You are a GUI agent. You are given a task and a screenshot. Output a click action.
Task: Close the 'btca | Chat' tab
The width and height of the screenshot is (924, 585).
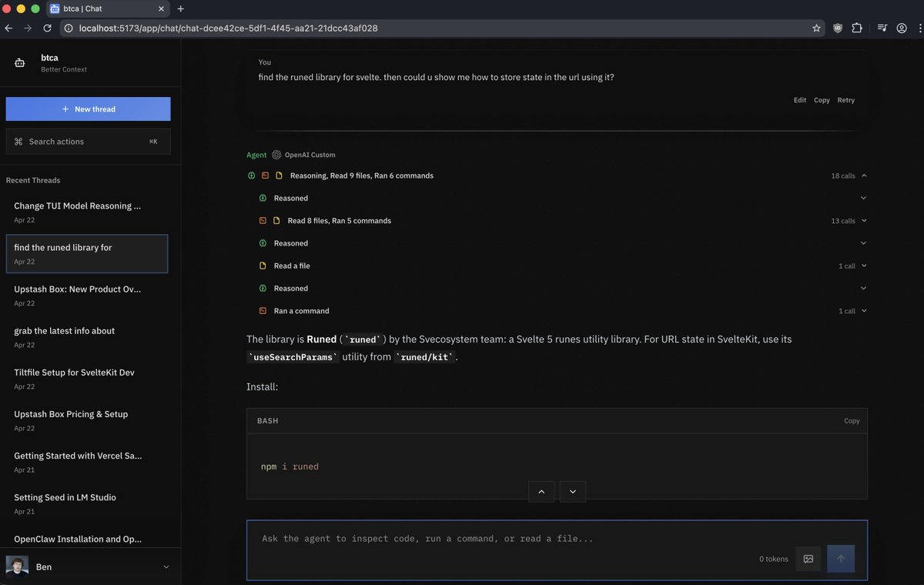click(x=161, y=9)
